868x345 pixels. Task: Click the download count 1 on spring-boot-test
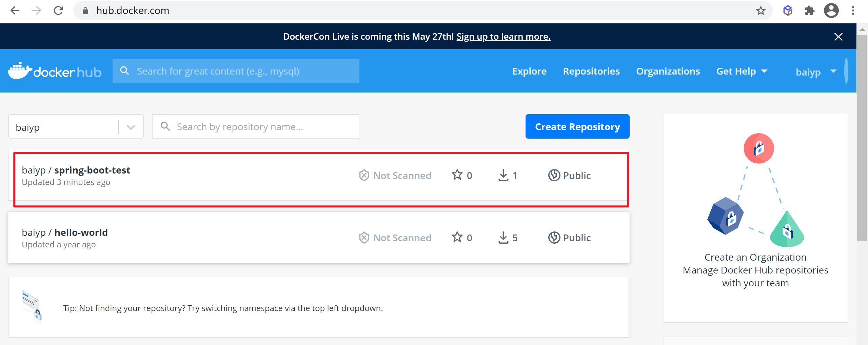pyautogui.click(x=515, y=176)
